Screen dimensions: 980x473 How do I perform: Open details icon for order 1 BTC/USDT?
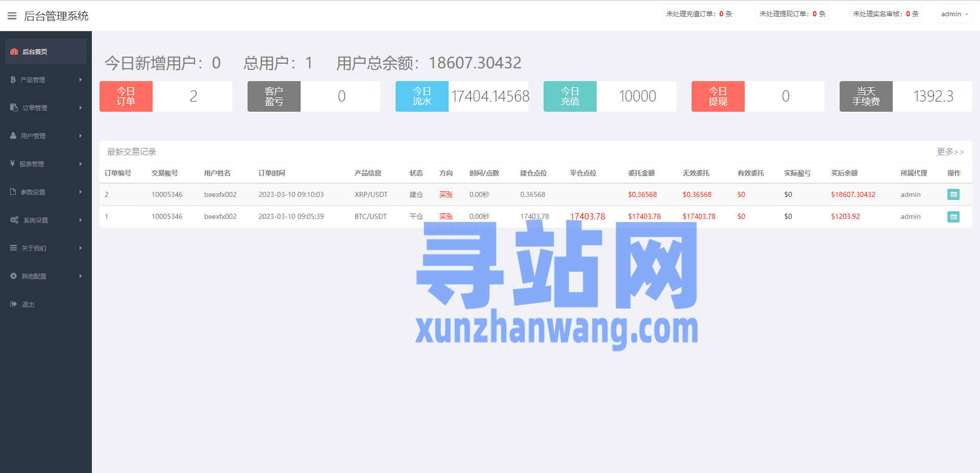pos(953,217)
